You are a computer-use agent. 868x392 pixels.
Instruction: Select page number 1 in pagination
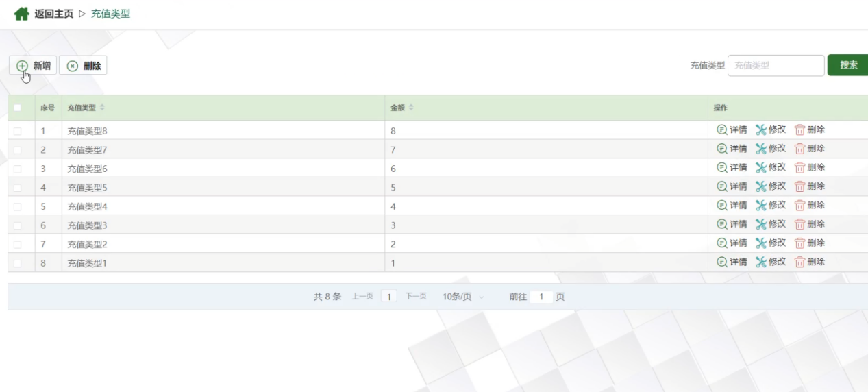[389, 297]
